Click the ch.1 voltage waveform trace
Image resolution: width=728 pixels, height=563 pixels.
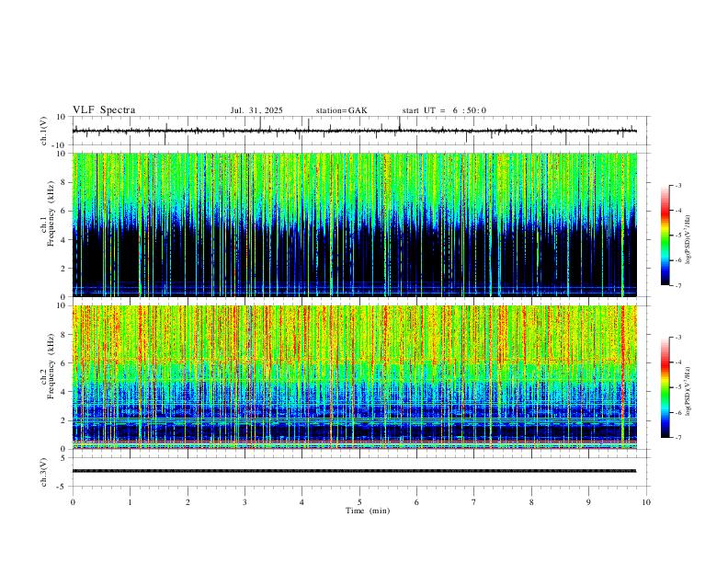355,131
